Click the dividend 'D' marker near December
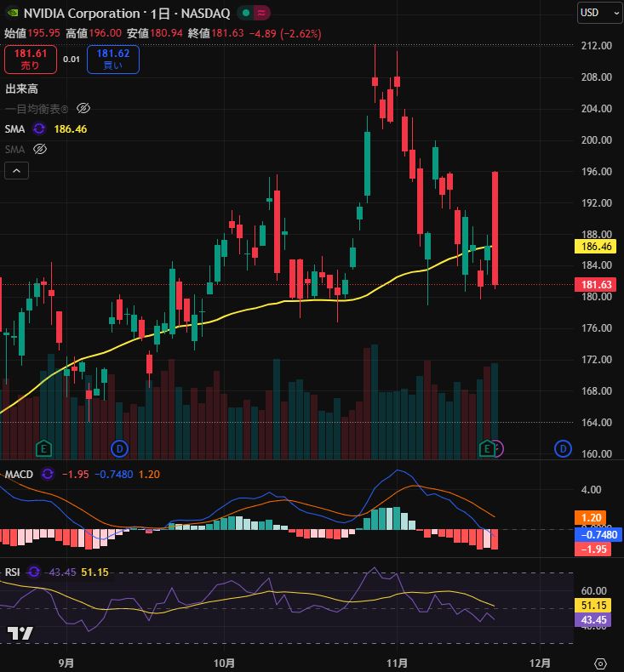The height and width of the screenshot is (672, 624). point(563,447)
